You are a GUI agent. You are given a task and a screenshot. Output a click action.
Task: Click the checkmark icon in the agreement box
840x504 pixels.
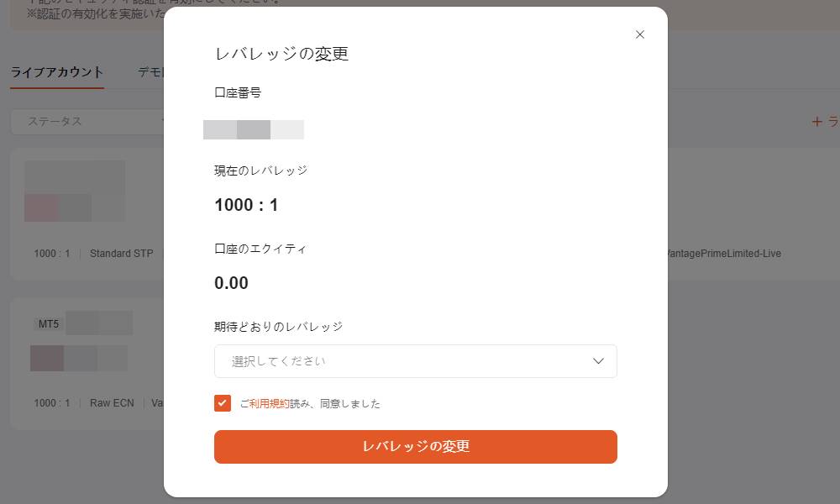222,403
